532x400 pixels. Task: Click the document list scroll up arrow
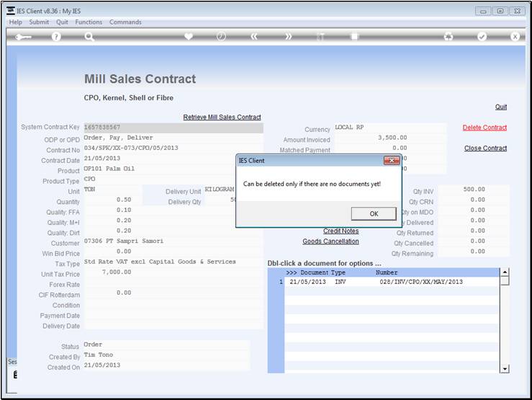pos(505,272)
